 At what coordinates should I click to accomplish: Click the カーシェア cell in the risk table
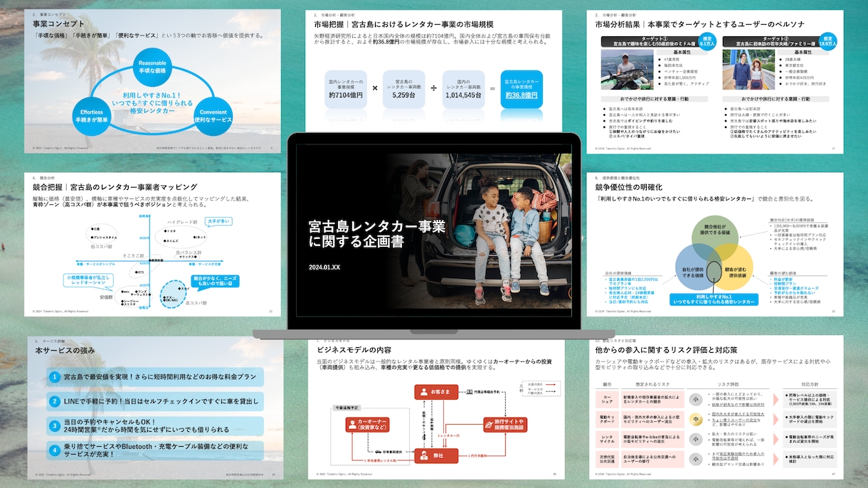(607, 400)
